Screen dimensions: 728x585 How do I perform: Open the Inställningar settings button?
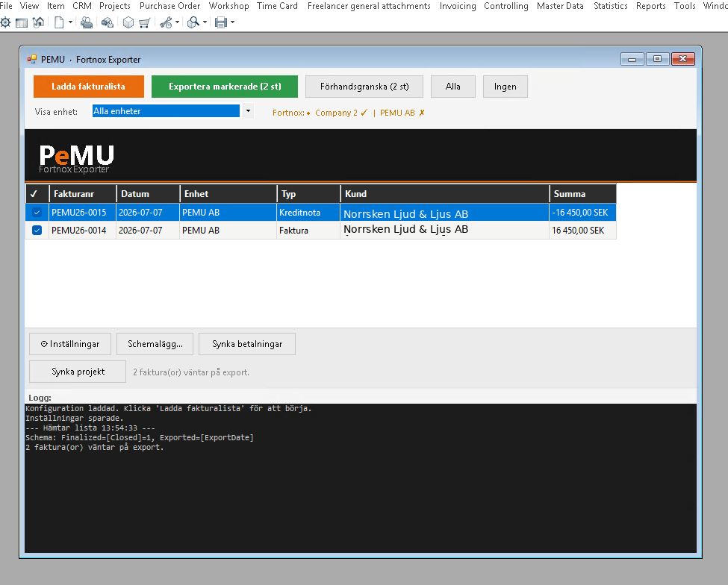click(x=70, y=344)
